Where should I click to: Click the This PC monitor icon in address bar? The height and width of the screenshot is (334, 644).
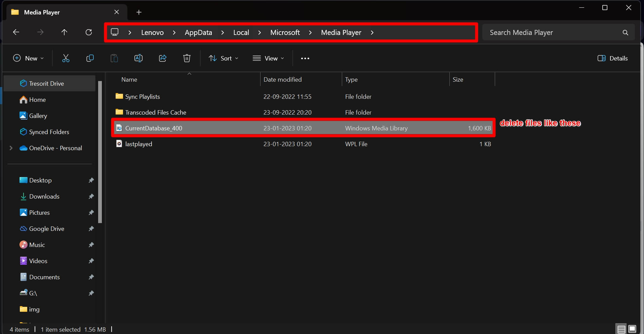[x=115, y=32]
